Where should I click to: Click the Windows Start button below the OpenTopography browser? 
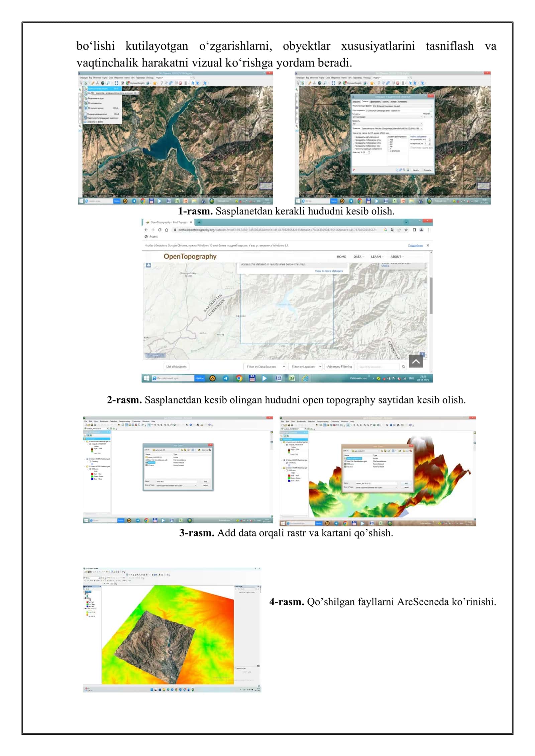pos(146,378)
